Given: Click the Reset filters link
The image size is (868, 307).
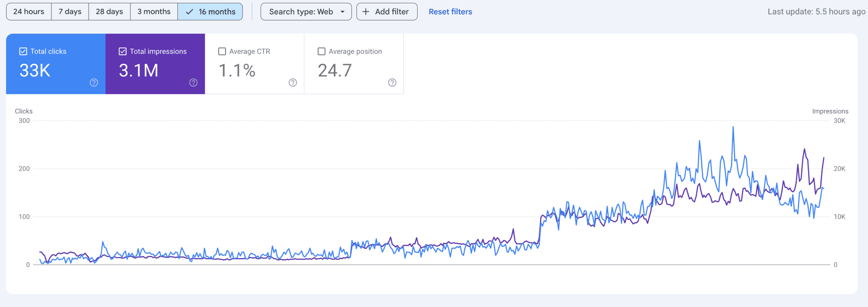Looking at the screenshot, I should coord(450,12).
